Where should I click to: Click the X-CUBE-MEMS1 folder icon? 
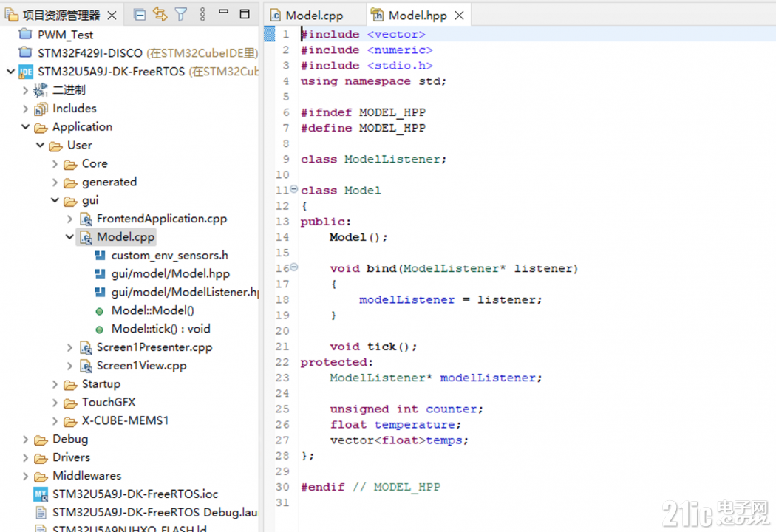click(x=70, y=422)
